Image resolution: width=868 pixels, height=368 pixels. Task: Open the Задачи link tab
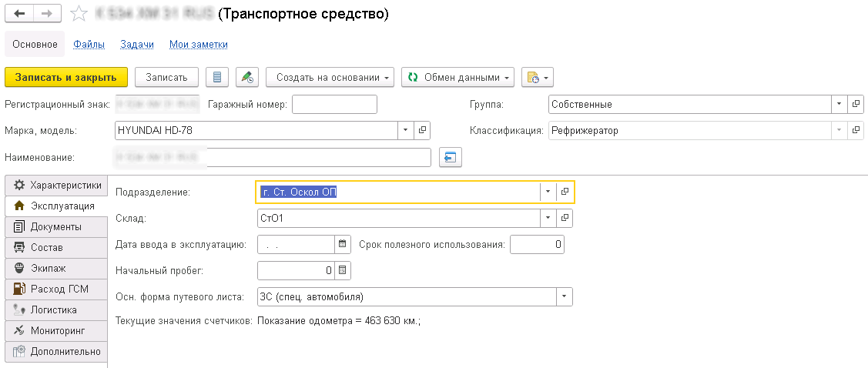click(137, 45)
